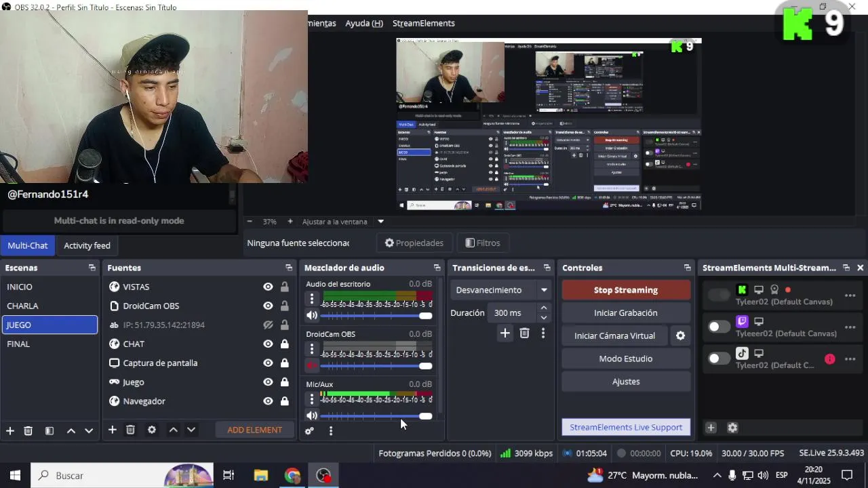Screen dimensions: 868x488
Task: Mute the Audio del escritorio speaker icon
Action: [312, 315]
